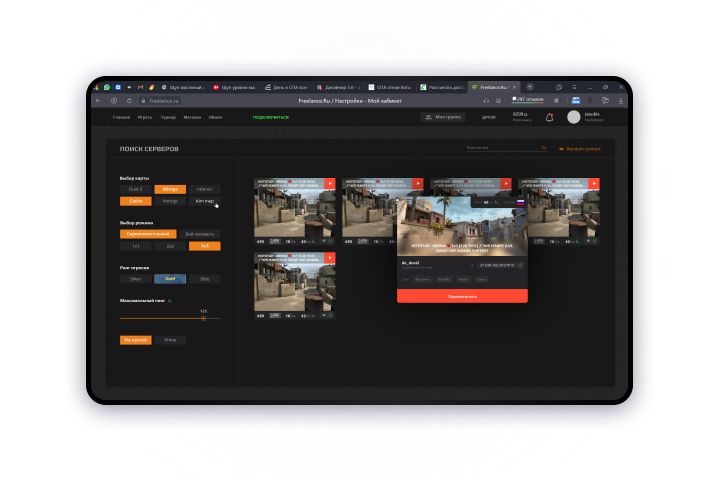
Task: Click the red play icon on fourth server card
Action: click(594, 184)
